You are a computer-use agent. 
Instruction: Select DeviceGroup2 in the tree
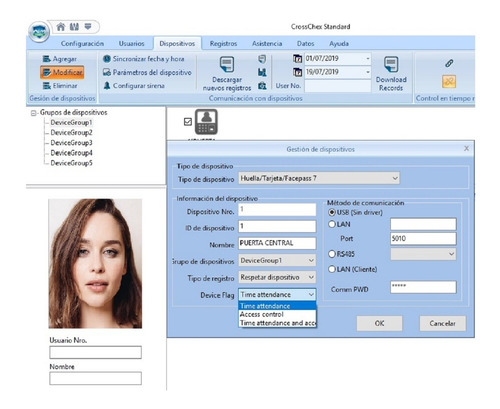pos(71,132)
